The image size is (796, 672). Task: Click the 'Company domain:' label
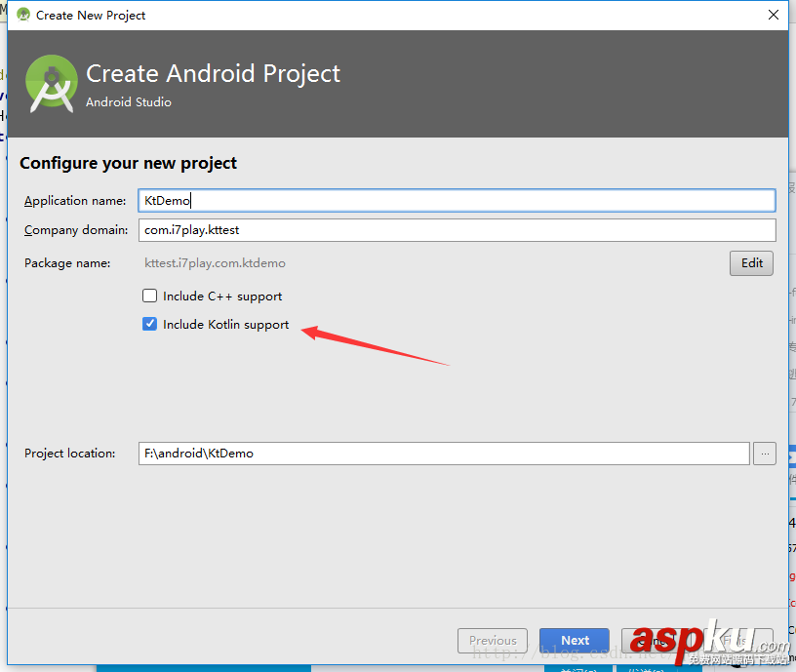click(76, 230)
